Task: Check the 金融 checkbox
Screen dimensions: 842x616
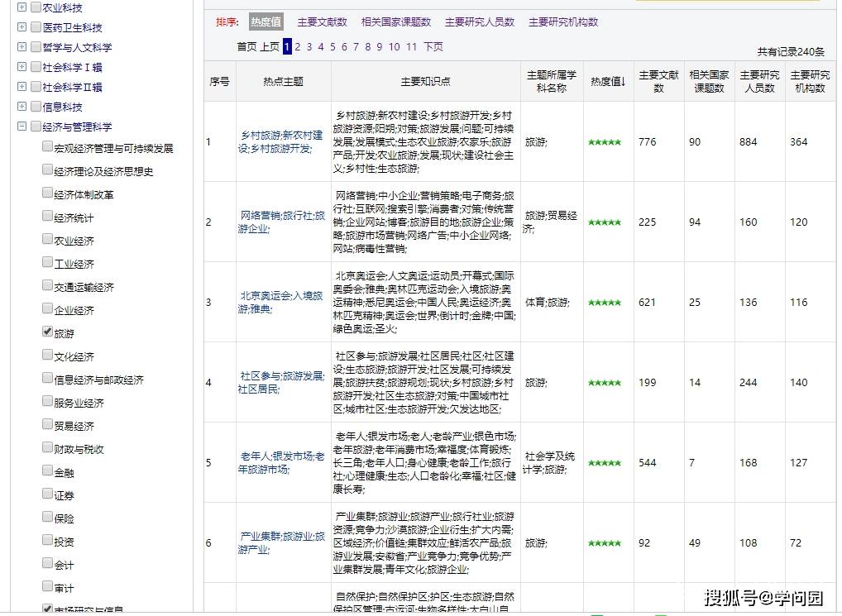Action: 47,470
